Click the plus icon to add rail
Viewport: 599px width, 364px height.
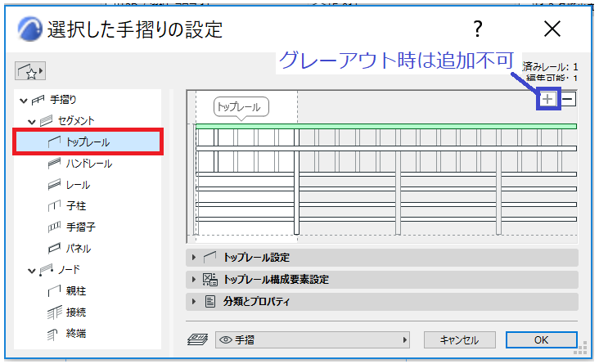click(x=547, y=99)
